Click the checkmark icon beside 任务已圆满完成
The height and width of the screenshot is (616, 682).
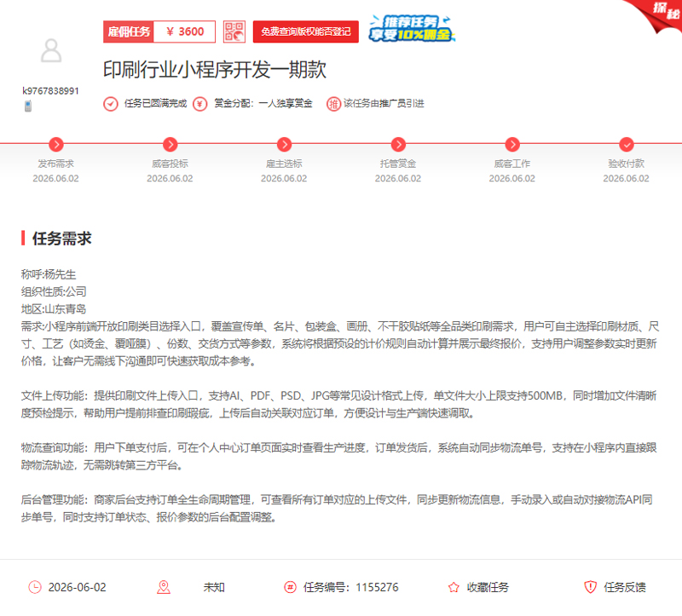click(x=111, y=104)
